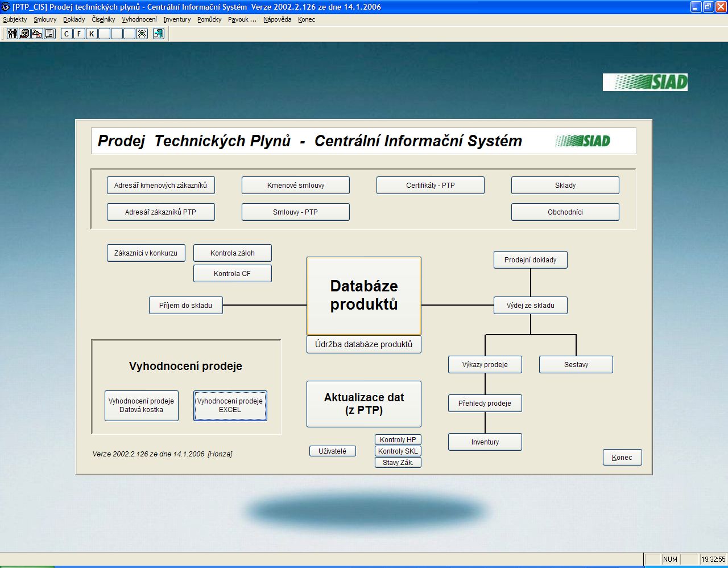Click the exit door toolbar icon
The image size is (728, 568).
pos(159,34)
